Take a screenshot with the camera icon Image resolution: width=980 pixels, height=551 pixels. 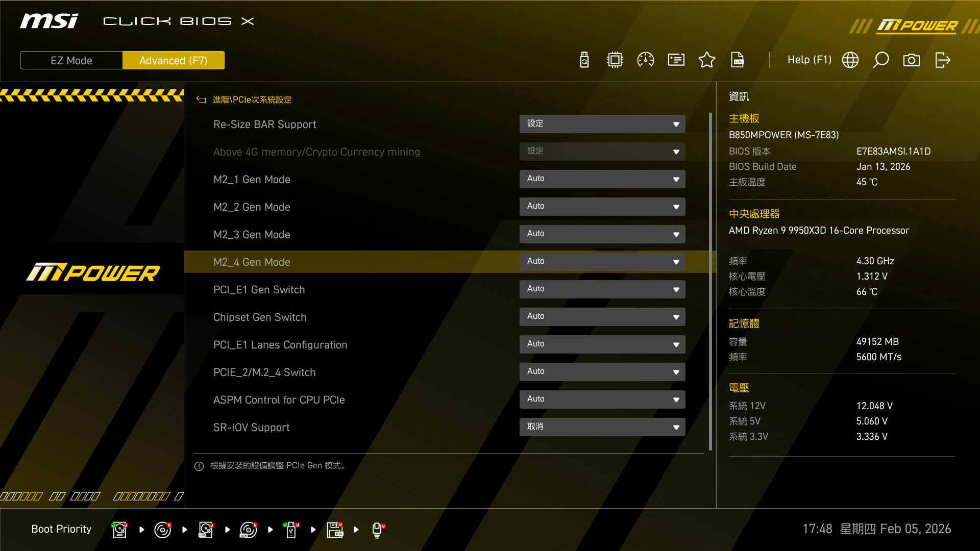912,60
